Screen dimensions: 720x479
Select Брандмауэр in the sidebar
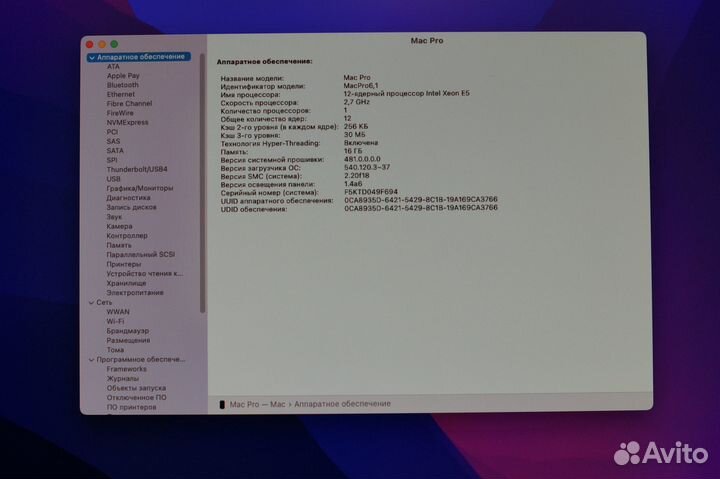127,331
